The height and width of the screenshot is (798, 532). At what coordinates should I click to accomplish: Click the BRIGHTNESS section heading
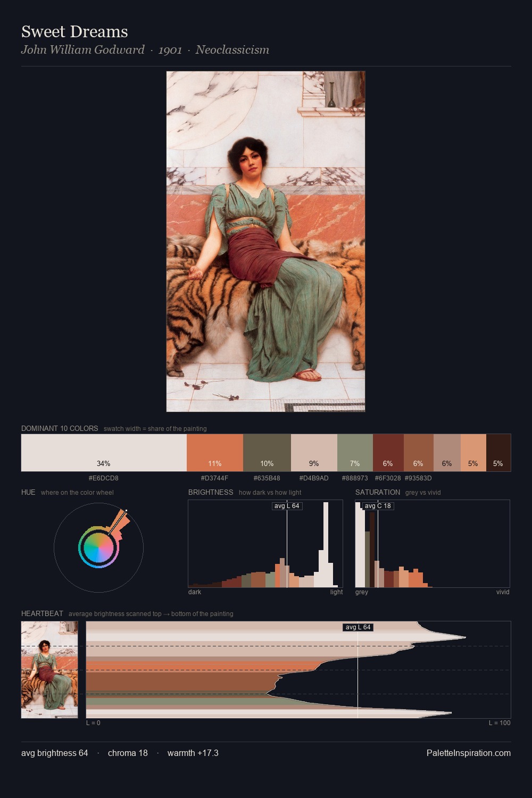click(211, 492)
